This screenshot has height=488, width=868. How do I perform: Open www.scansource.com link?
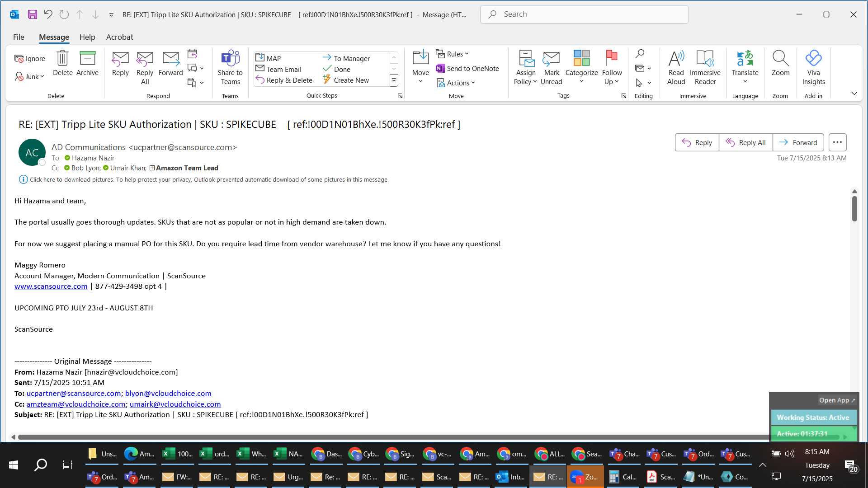tap(51, 286)
